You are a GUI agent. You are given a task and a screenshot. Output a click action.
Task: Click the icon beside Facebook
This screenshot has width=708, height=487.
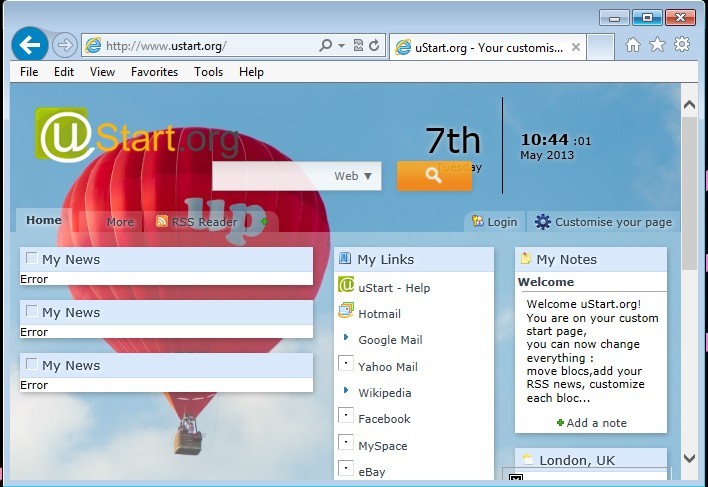346,415
